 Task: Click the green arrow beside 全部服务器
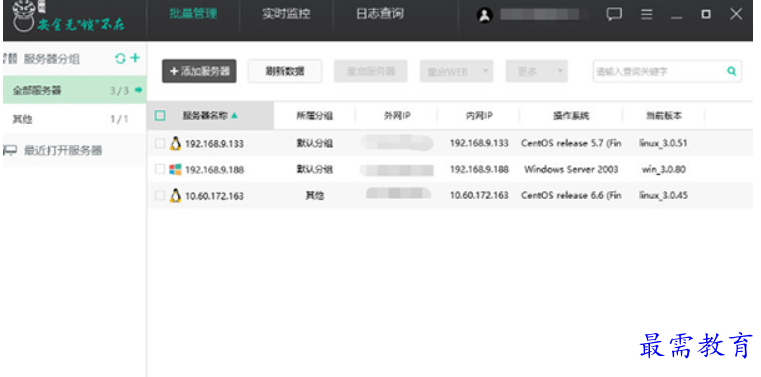point(139,90)
